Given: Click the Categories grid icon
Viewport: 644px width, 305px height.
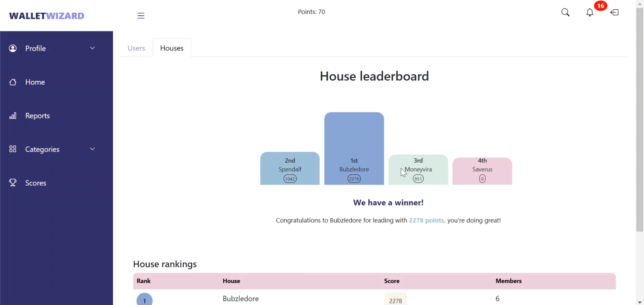Looking at the screenshot, I should (x=13, y=149).
